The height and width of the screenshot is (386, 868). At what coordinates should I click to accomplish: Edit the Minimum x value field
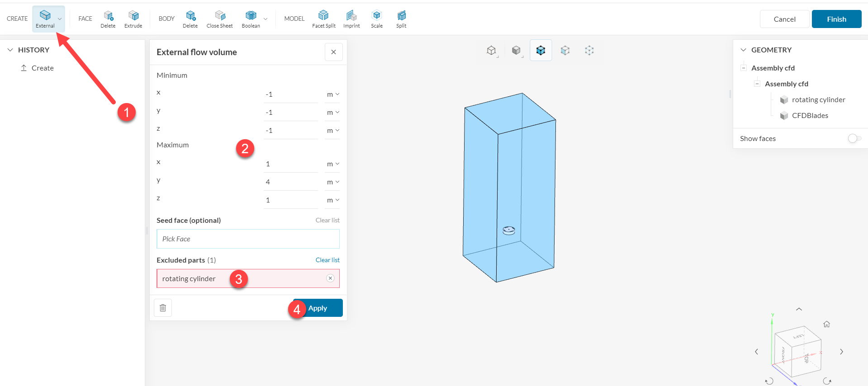click(x=291, y=94)
